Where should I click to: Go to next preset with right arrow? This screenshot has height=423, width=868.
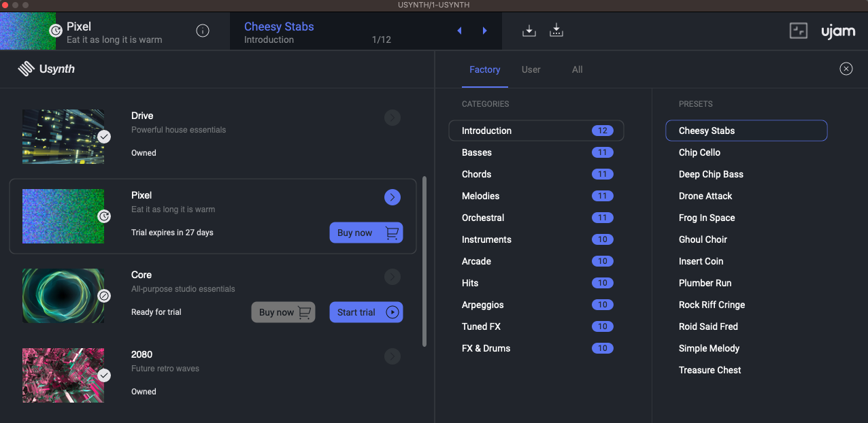click(x=484, y=31)
